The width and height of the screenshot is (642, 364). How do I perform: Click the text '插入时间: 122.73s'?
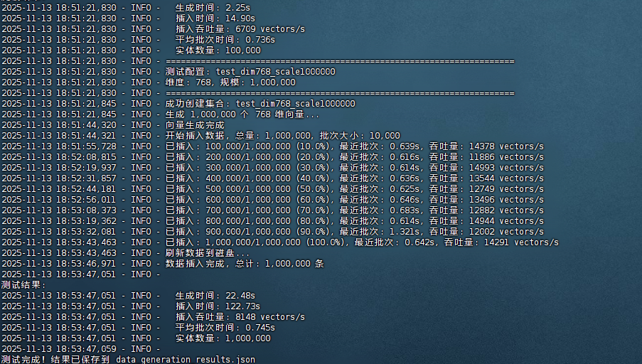218,306
